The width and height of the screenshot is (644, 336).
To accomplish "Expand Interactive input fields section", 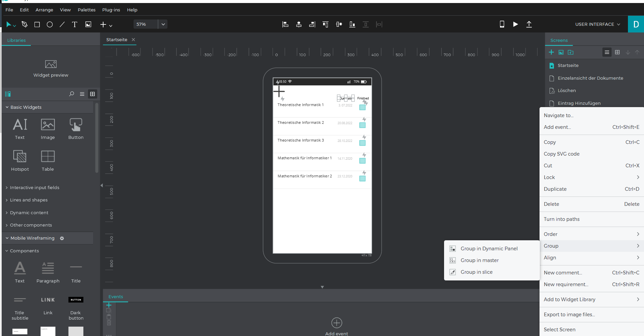I will (34, 187).
